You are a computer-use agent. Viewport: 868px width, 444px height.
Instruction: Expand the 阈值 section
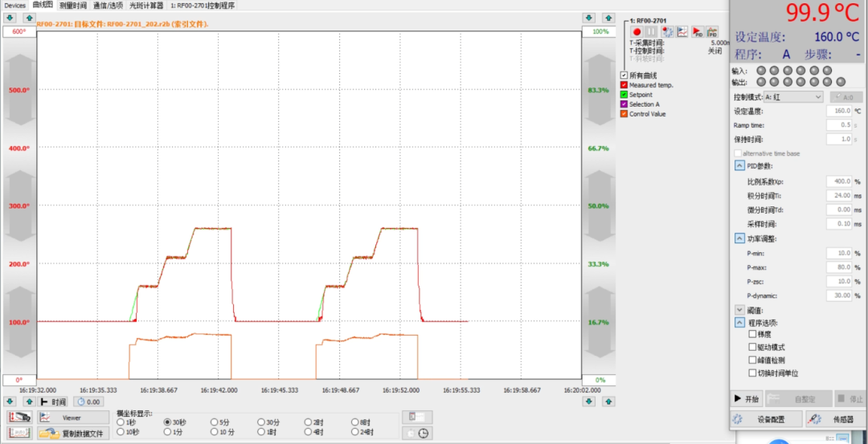[x=739, y=310]
